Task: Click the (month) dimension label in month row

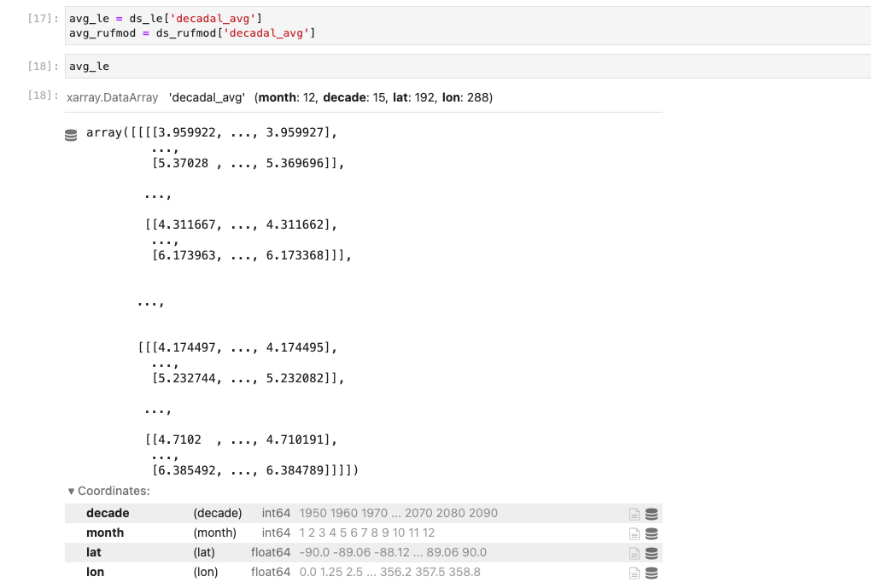Action: tap(215, 533)
